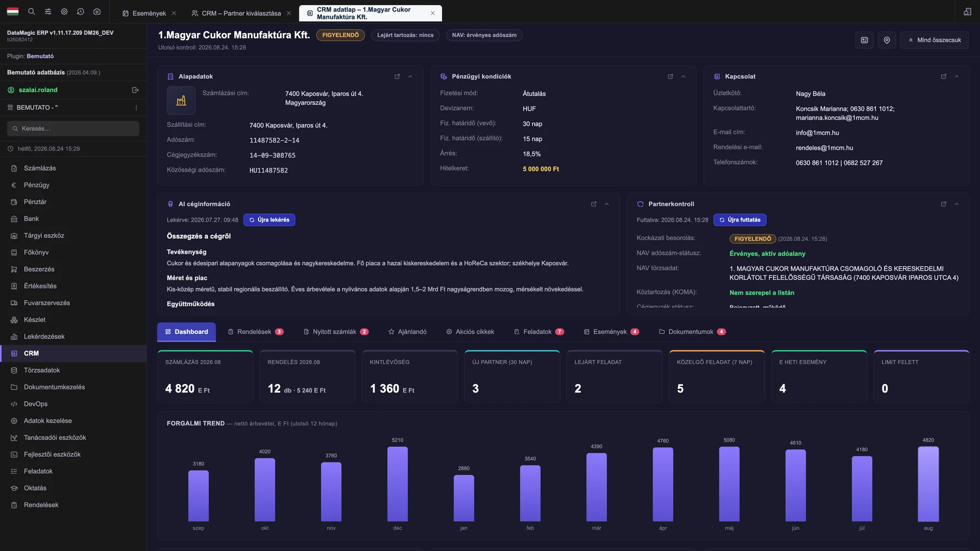The image size is (980, 551).
Task: Click the szalai.roland username
Action: tap(38, 90)
